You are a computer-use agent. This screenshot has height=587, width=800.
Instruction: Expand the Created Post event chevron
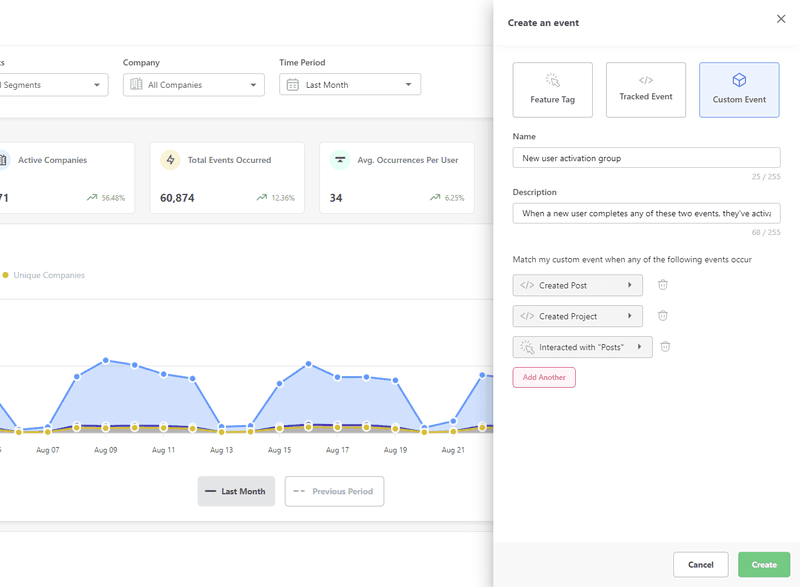[x=630, y=285]
